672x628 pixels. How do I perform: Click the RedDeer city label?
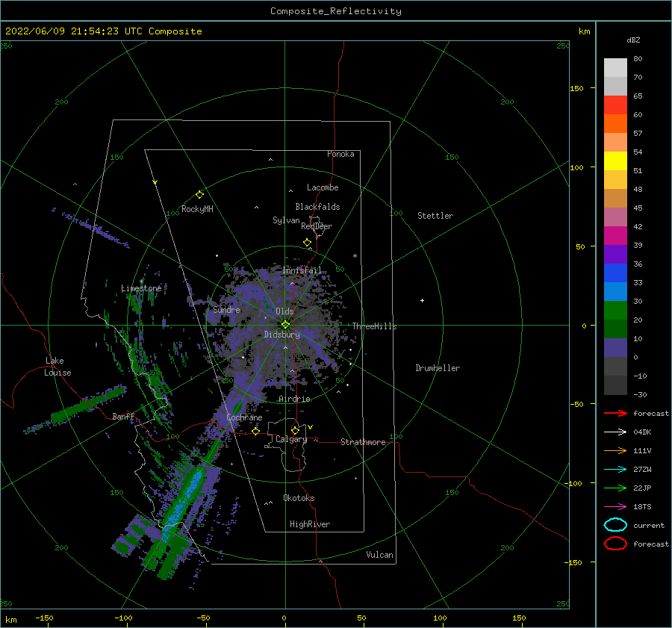pos(317,226)
